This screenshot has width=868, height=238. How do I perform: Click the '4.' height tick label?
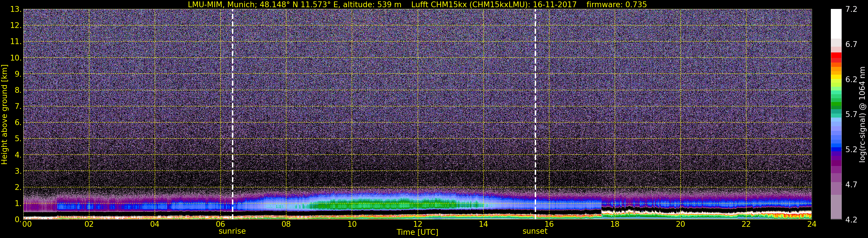pyautogui.click(x=18, y=155)
